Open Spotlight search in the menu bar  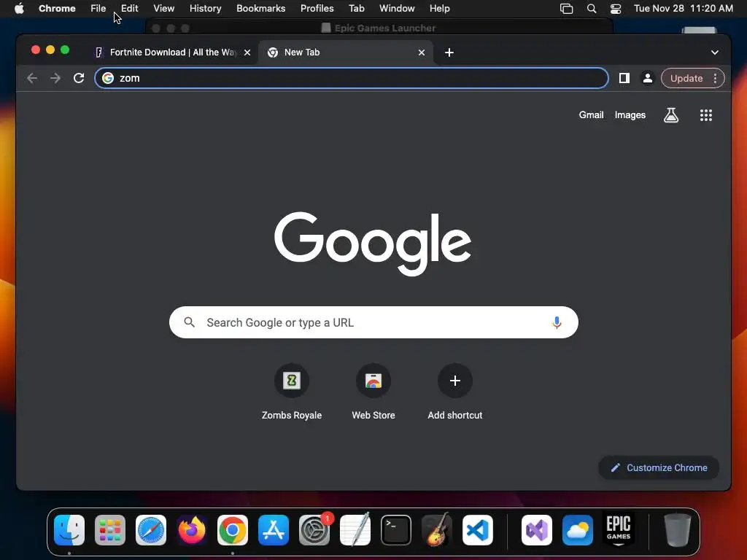tap(591, 9)
